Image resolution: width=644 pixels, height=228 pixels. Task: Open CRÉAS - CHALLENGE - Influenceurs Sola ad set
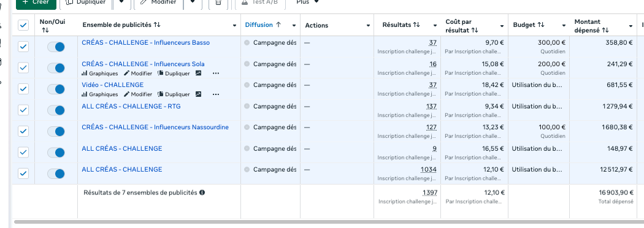(x=143, y=64)
